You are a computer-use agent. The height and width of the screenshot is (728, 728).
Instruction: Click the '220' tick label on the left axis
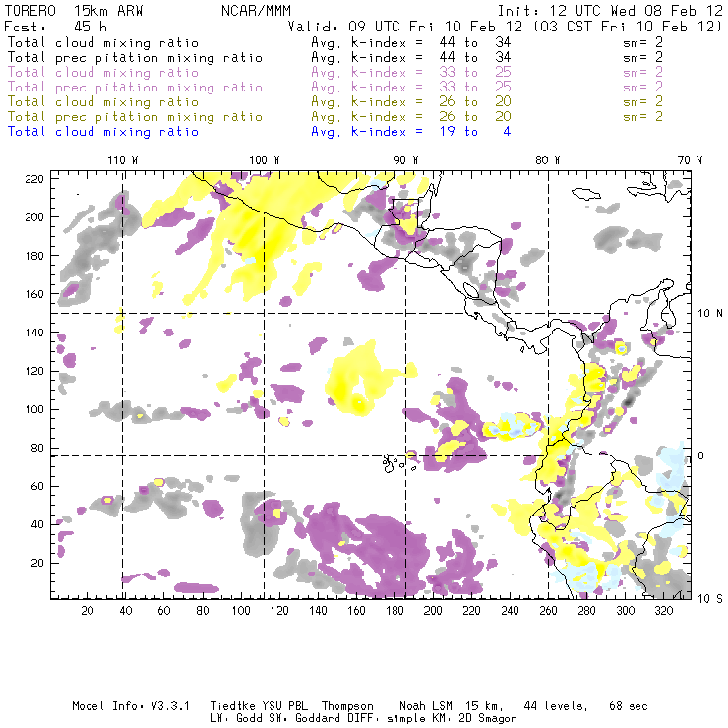pos(34,179)
